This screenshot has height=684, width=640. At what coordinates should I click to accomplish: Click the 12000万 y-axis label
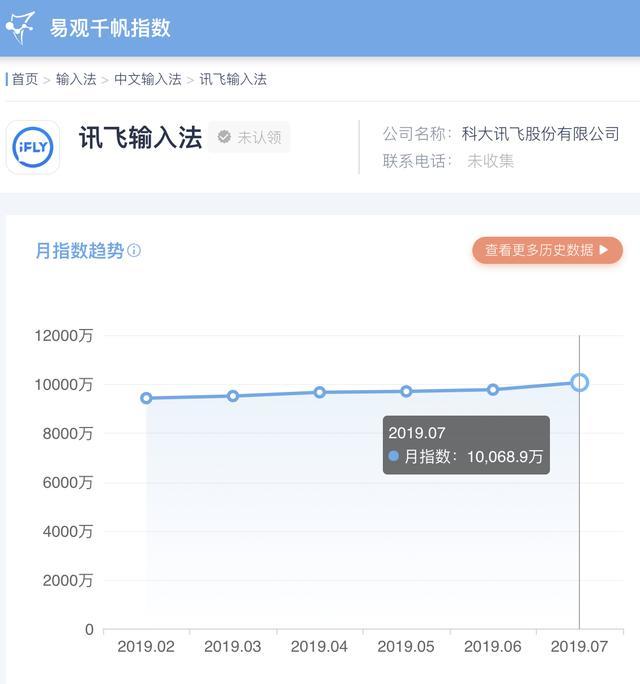64,336
